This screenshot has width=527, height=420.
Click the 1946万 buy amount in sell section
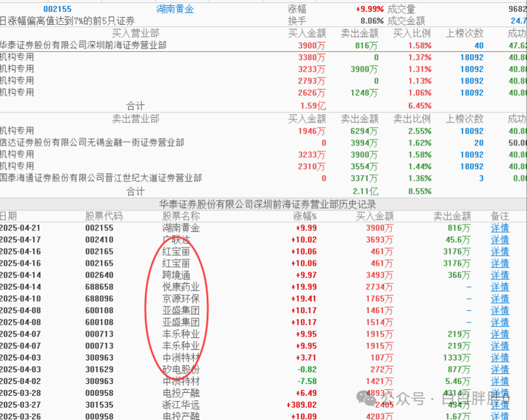pos(312,131)
